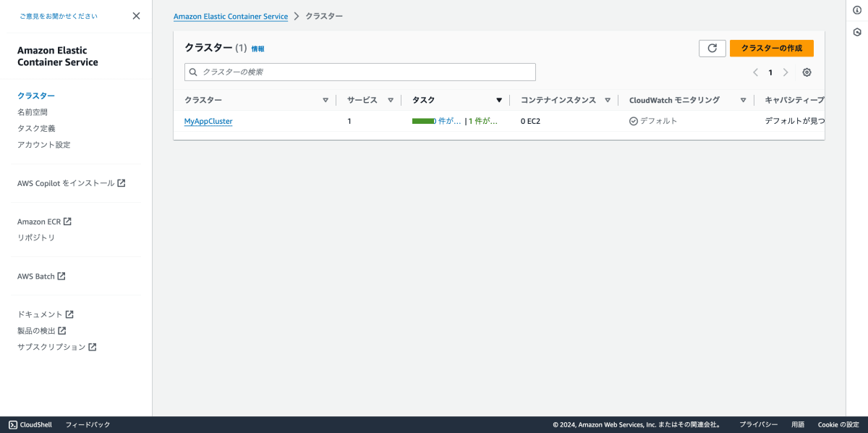
Task: Click the 0 EC2 cell
Action: 530,121
